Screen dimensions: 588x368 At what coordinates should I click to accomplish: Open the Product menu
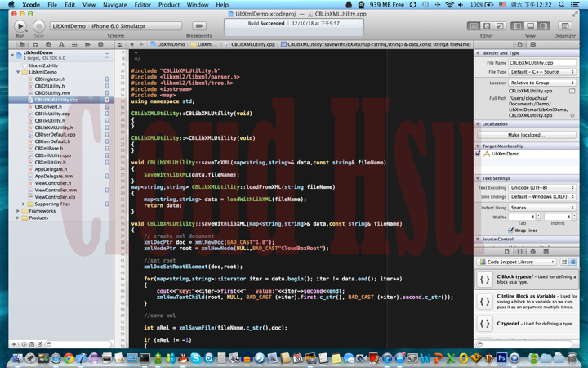pos(169,5)
